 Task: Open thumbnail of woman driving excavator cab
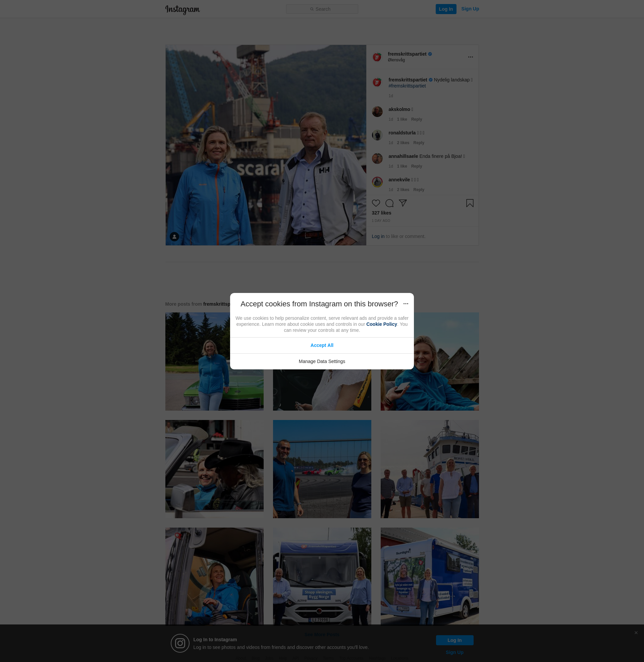click(214, 577)
